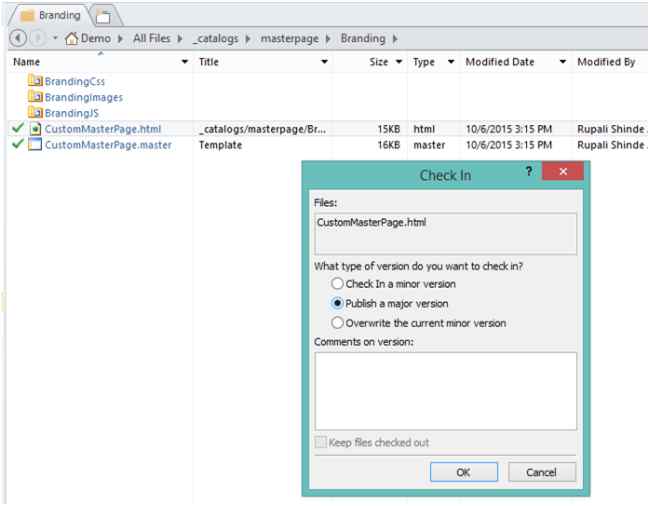Open the CustomMasterPage.master file link
This screenshot has width=650, height=506.
coord(108,145)
